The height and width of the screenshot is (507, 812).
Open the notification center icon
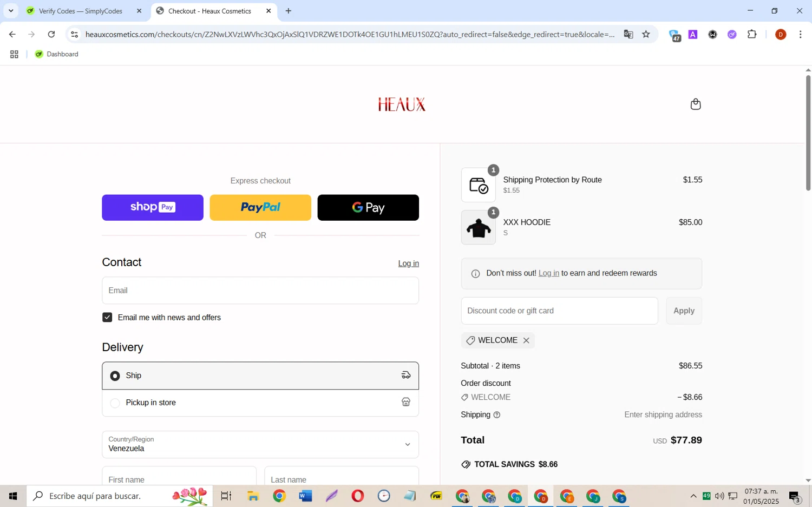tap(795, 496)
